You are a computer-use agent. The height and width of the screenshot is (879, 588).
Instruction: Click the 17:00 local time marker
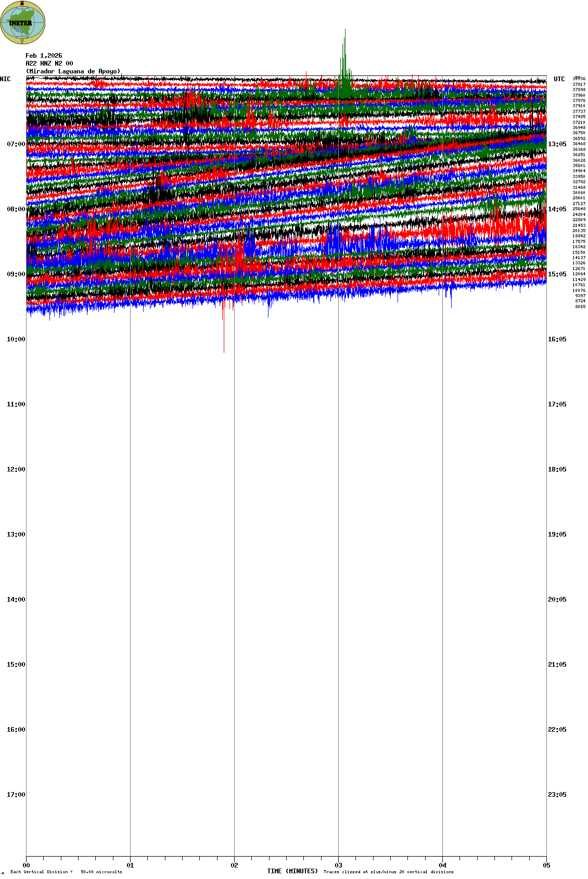coord(16,795)
